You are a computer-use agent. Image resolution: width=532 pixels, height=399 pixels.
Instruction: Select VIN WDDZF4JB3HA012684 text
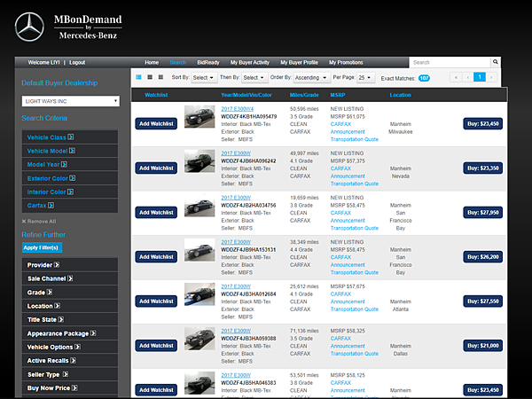point(248,294)
